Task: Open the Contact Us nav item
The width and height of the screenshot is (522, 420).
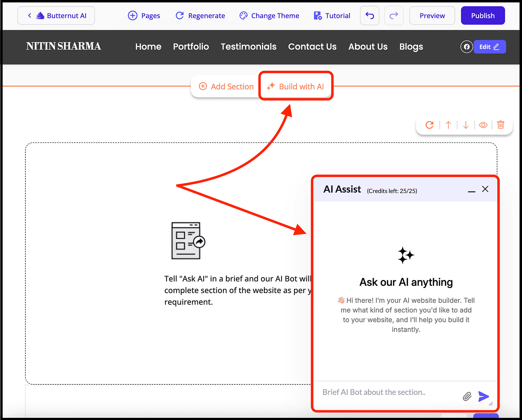Action: click(x=312, y=47)
